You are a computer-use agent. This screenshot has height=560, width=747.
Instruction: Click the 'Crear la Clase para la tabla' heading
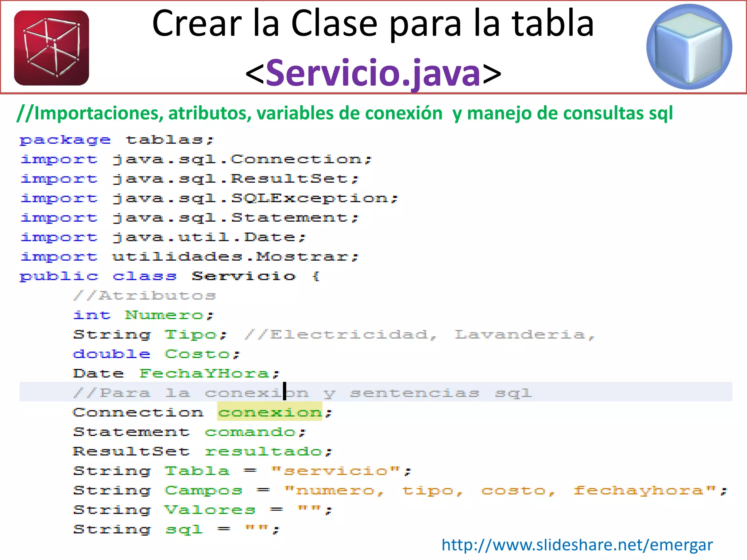coord(373,23)
